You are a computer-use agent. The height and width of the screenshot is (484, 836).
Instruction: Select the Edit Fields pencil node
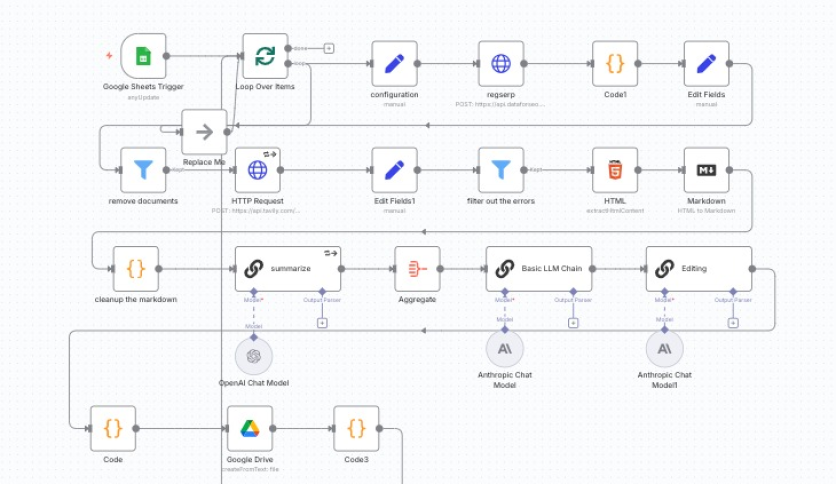click(706, 63)
